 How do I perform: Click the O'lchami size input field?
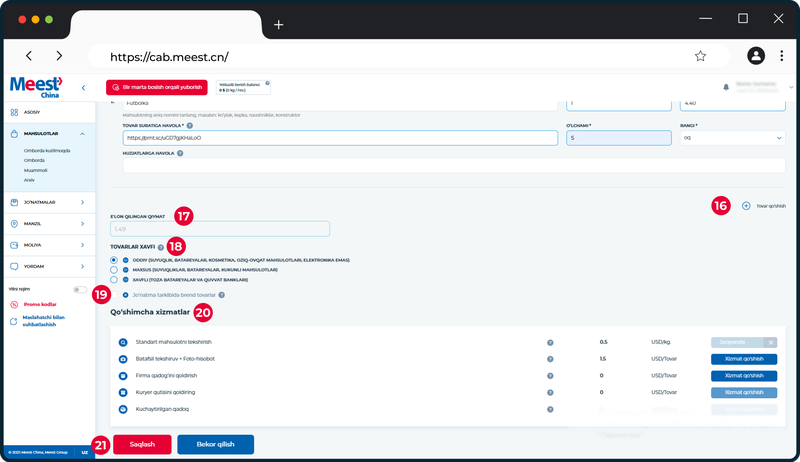point(618,138)
